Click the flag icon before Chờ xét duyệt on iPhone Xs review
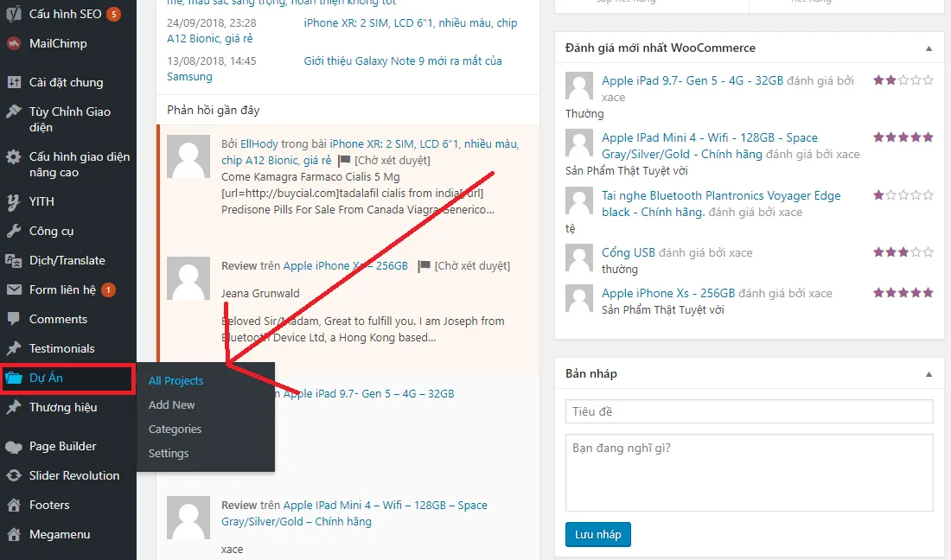This screenshot has width=951, height=560. [x=424, y=266]
